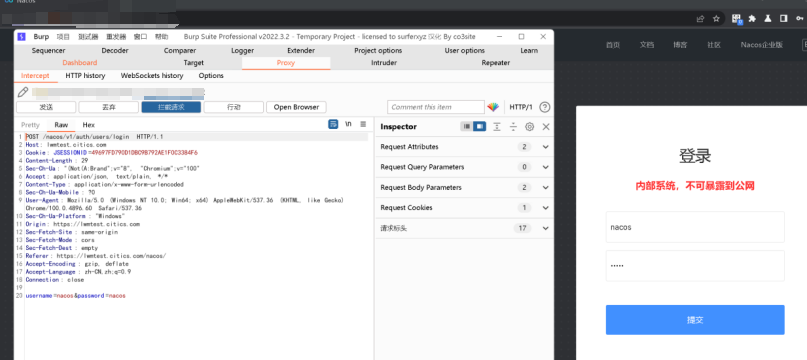Open the 文档 link in Nacos header
The height and width of the screenshot is (360, 807).
[x=647, y=45]
